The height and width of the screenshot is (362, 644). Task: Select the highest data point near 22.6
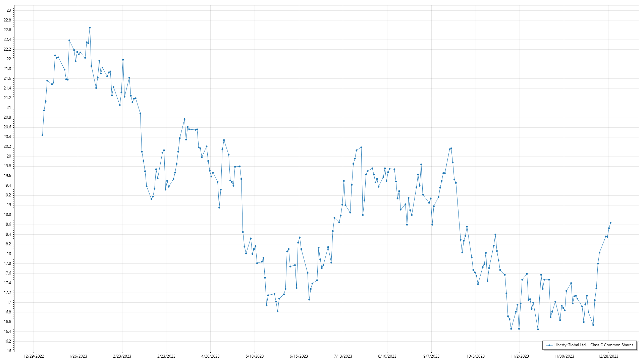tap(90, 28)
